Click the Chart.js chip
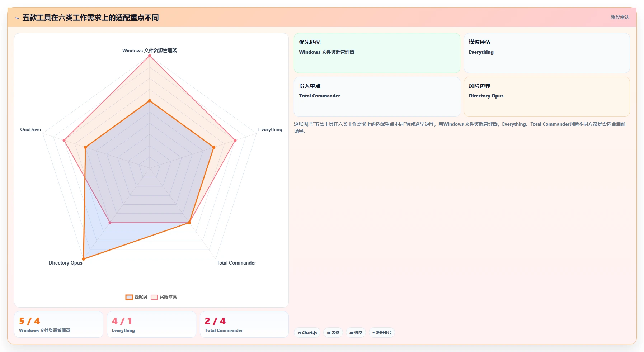The image size is (644, 352). point(307,333)
